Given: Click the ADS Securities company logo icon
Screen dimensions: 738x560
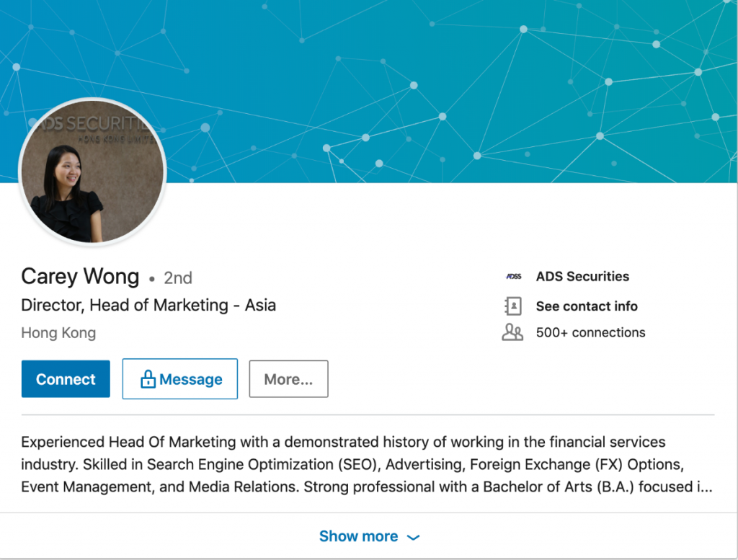Looking at the screenshot, I should (x=513, y=277).
